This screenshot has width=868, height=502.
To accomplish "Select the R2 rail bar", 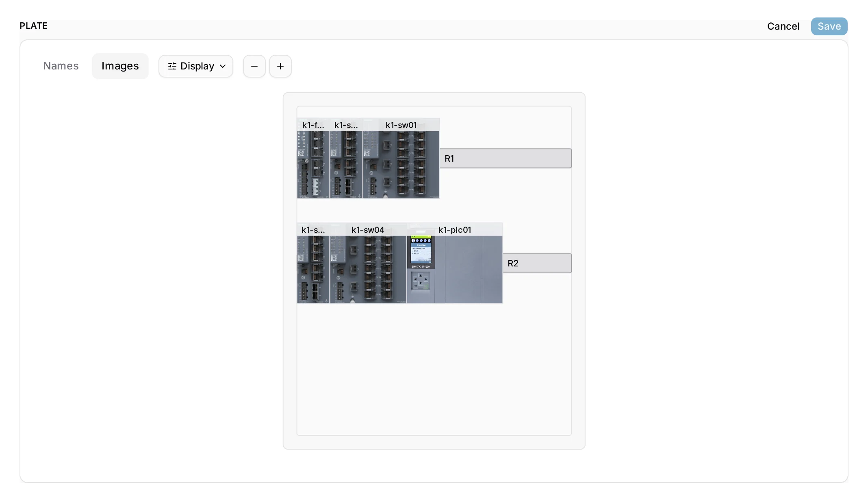I will tap(537, 263).
